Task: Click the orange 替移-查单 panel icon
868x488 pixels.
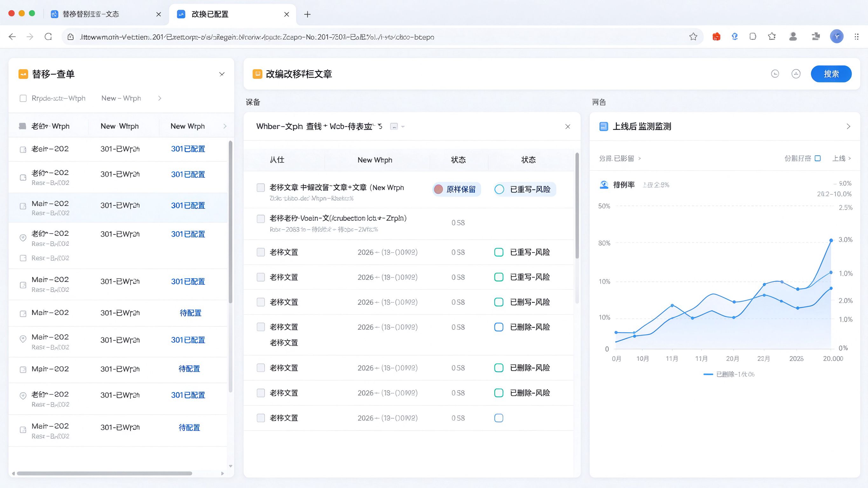Action: click(23, 74)
